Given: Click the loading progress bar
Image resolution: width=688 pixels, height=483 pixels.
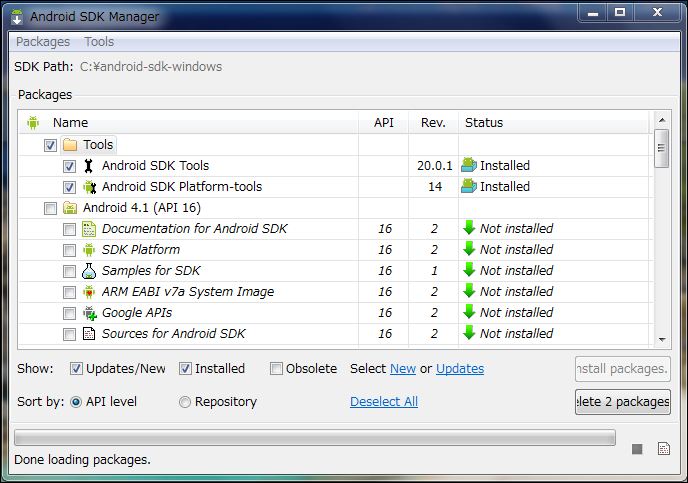Looking at the screenshot, I should [x=315, y=437].
